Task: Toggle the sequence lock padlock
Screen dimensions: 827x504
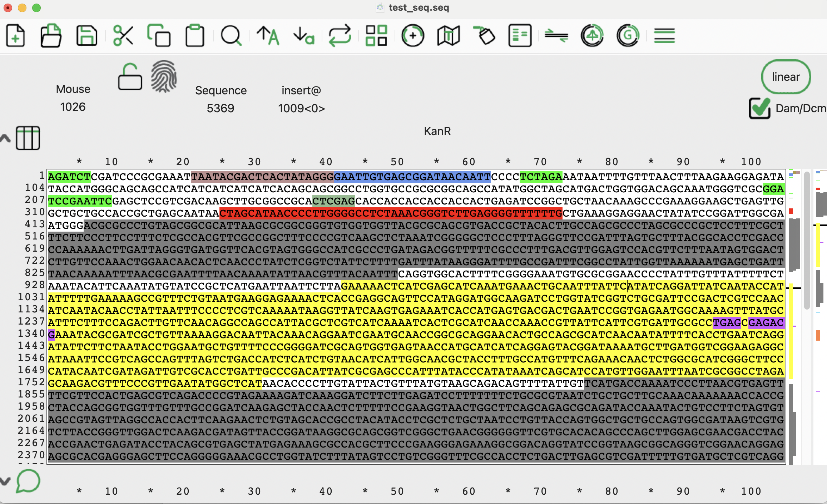Action: (130, 76)
